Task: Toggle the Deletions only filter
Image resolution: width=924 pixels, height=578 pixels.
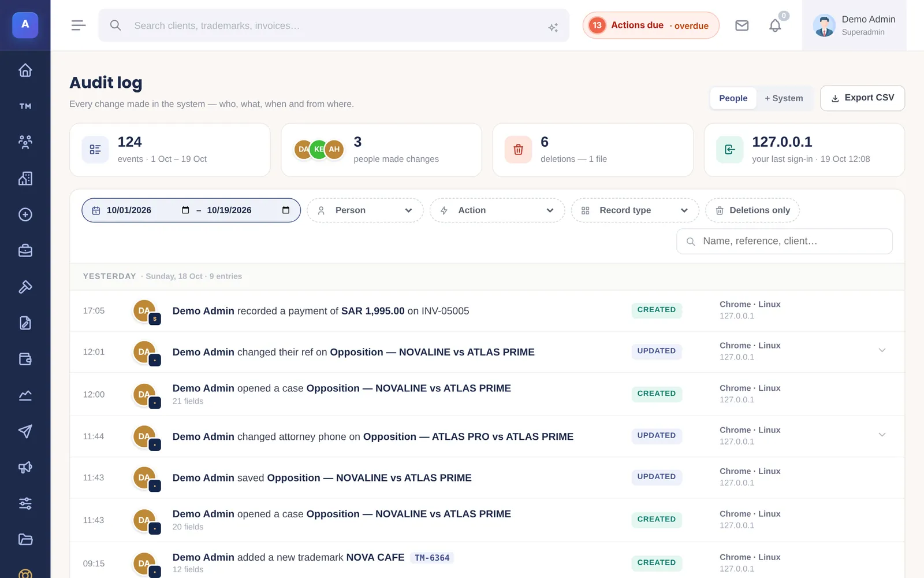Action: click(752, 210)
